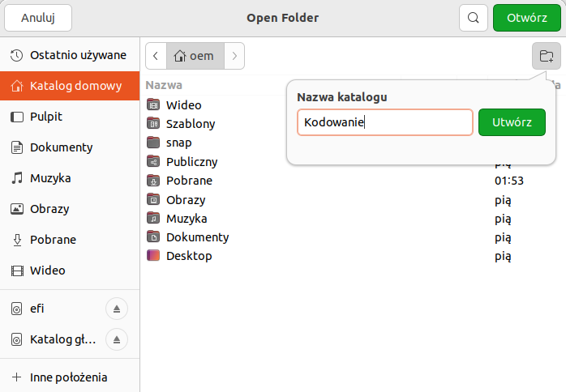Screen dimensions: 566x392
Task: Click the Dokumenty folder icon in list
Action: pos(153,236)
